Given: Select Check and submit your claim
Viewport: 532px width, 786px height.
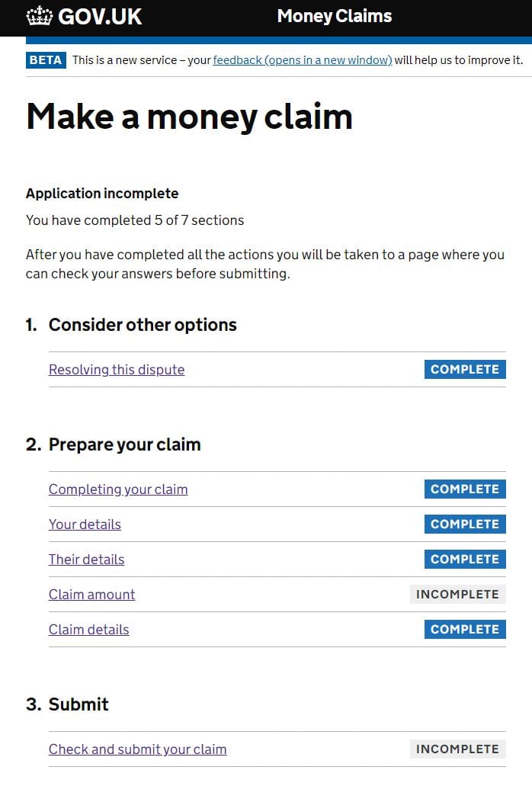Looking at the screenshot, I should 138,749.
